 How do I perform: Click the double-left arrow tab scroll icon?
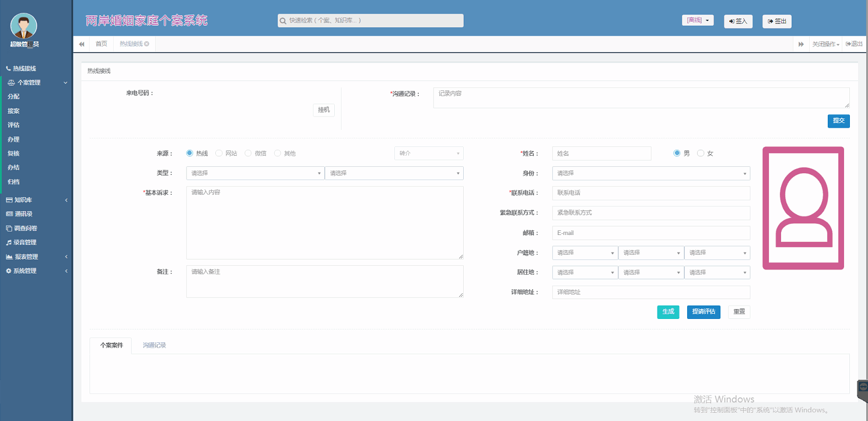click(x=82, y=44)
